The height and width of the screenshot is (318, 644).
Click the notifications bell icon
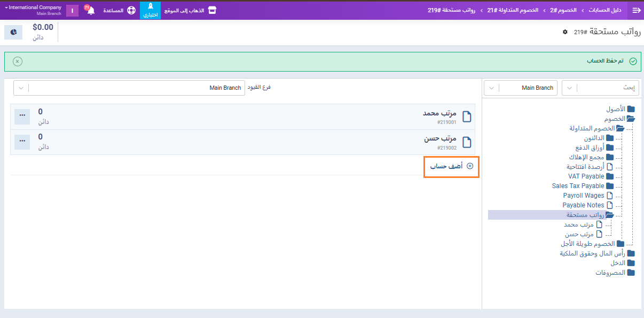pos(90,11)
